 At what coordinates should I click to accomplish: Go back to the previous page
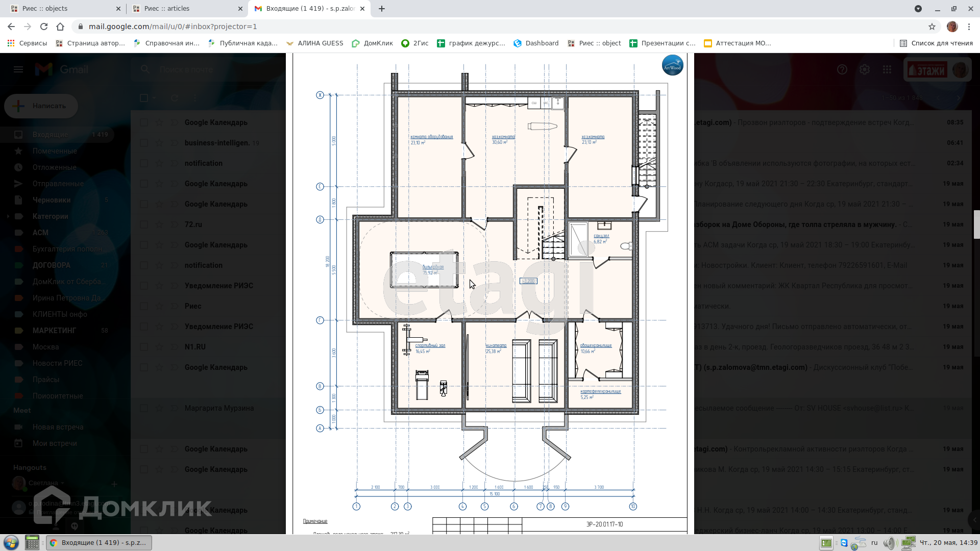pos(11,27)
